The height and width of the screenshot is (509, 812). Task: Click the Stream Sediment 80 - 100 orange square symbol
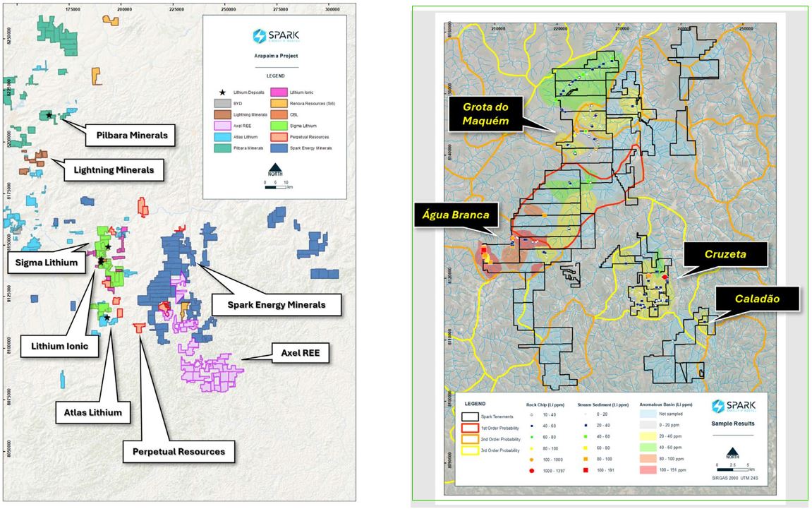(x=586, y=460)
